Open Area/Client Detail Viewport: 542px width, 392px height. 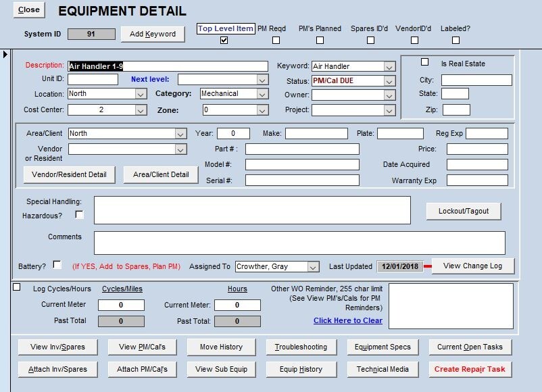(x=162, y=174)
